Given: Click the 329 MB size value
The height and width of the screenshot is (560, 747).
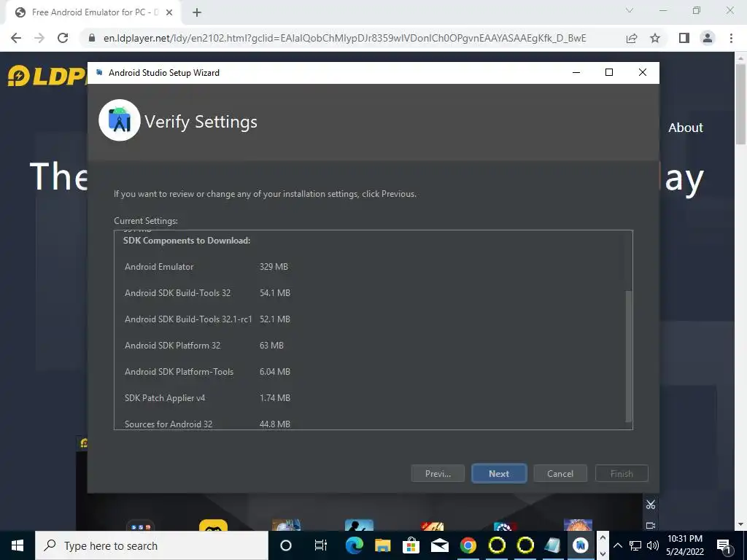Looking at the screenshot, I should [x=274, y=267].
